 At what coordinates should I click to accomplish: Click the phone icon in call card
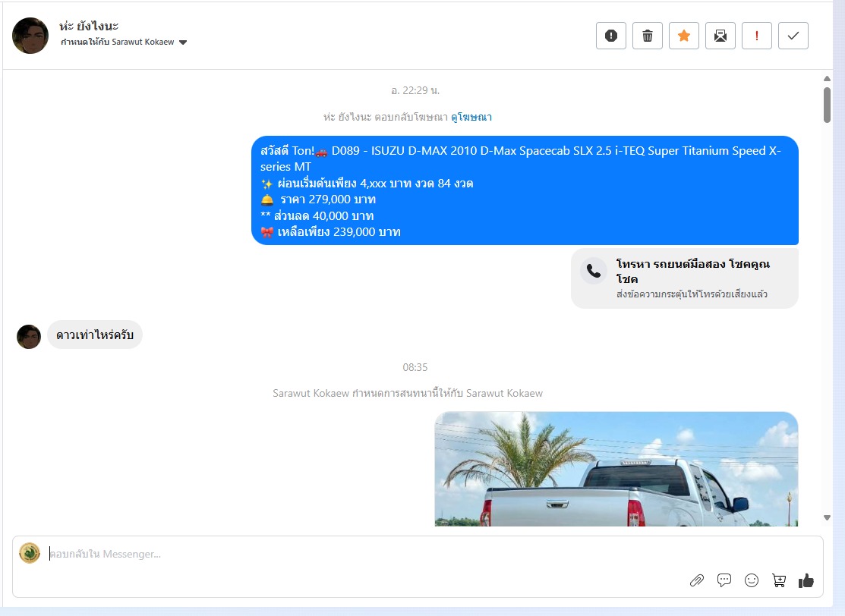[x=594, y=271]
